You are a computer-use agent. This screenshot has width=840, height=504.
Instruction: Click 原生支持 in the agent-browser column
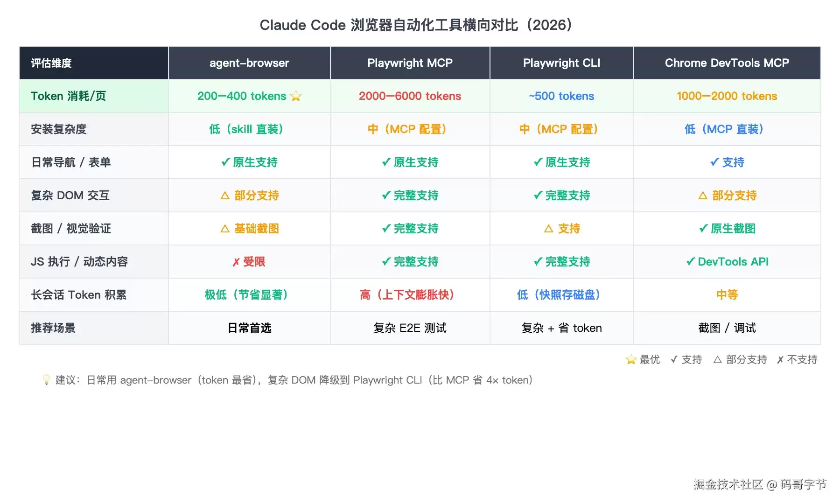249,162
